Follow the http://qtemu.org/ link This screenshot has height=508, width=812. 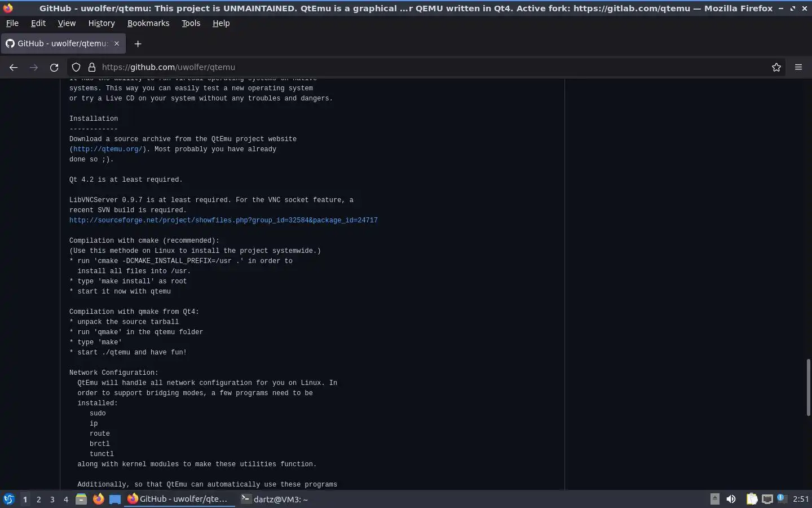click(107, 149)
